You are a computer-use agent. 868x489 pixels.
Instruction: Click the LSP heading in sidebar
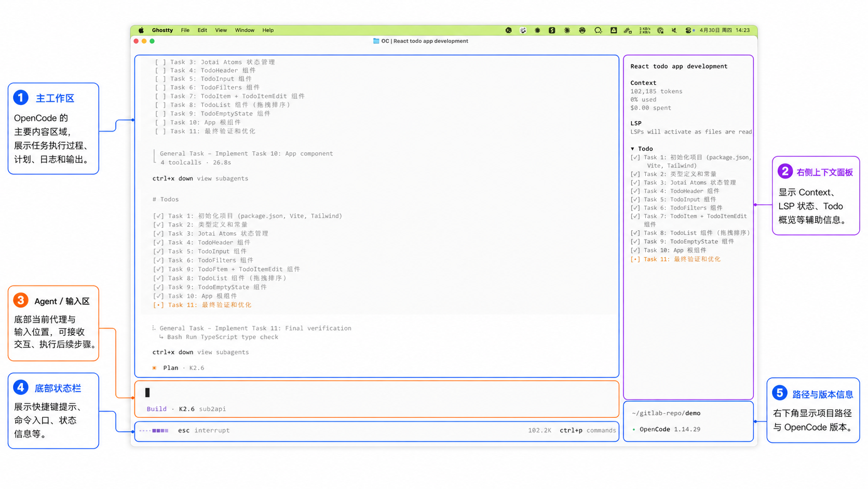click(636, 124)
